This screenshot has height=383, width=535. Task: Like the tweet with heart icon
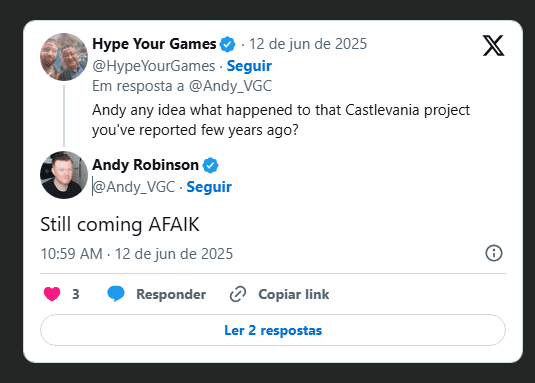coord(52,294)
